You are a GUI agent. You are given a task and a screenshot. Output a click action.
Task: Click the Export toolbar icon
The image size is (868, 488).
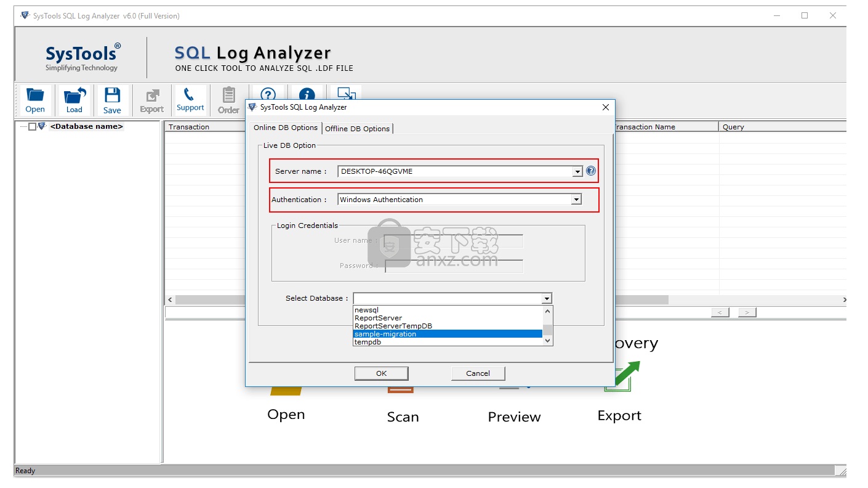coord(151,100)
